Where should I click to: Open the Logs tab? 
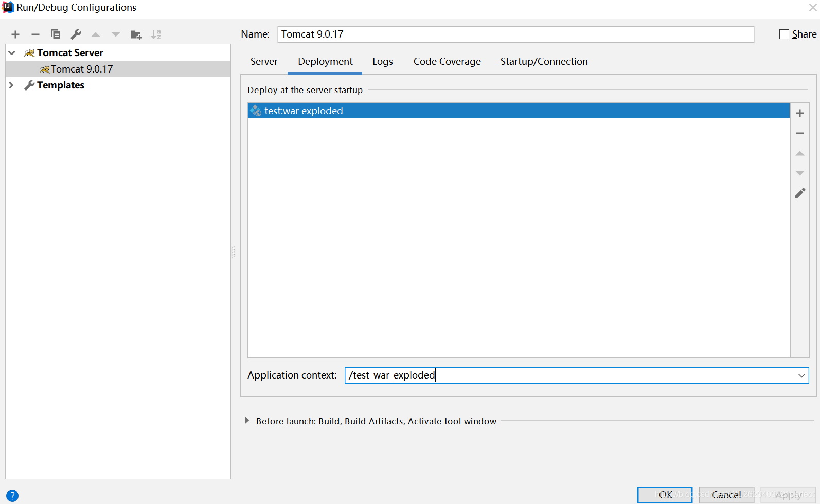point(383,62)
